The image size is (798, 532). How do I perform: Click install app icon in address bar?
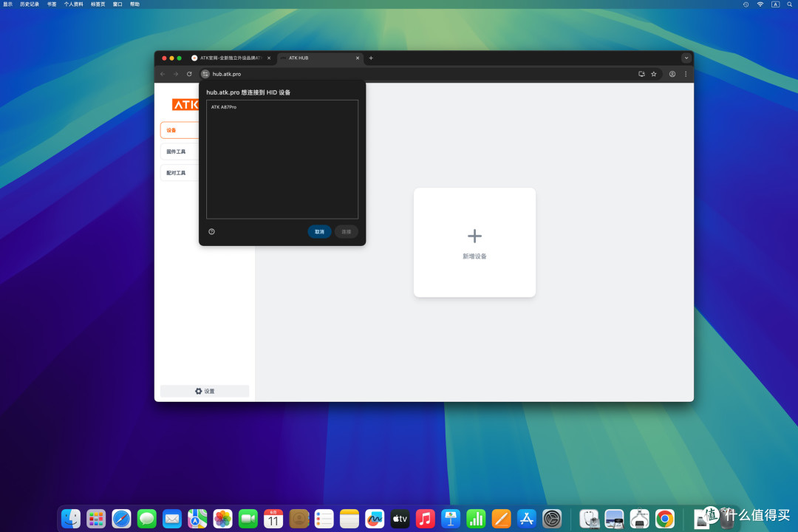pos(641,74)
